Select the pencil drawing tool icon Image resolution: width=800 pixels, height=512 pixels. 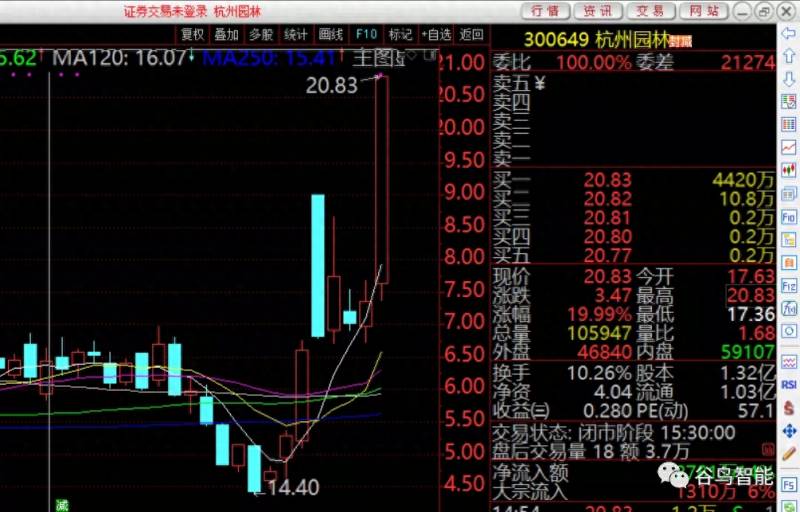(789, 453)
